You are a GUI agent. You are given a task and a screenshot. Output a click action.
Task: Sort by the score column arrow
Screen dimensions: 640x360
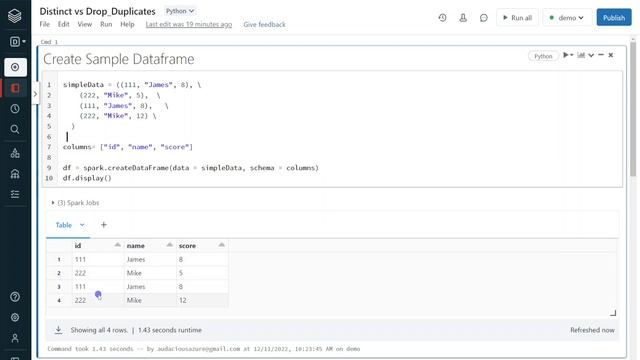(x=222, y=245)
